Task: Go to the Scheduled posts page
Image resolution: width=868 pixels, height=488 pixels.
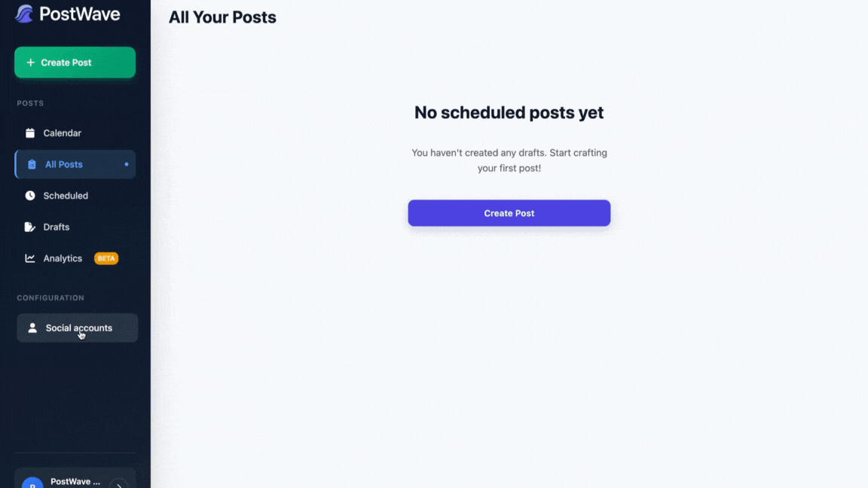Action: tap(66, 196)
